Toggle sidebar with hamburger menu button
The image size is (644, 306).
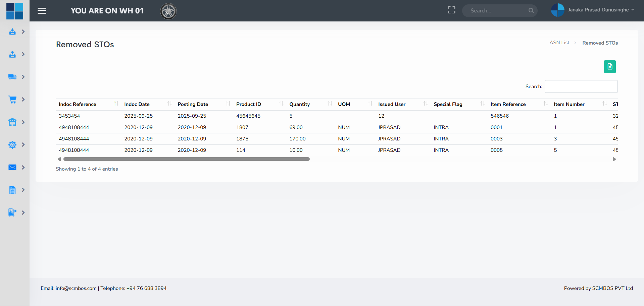[42, 11]
